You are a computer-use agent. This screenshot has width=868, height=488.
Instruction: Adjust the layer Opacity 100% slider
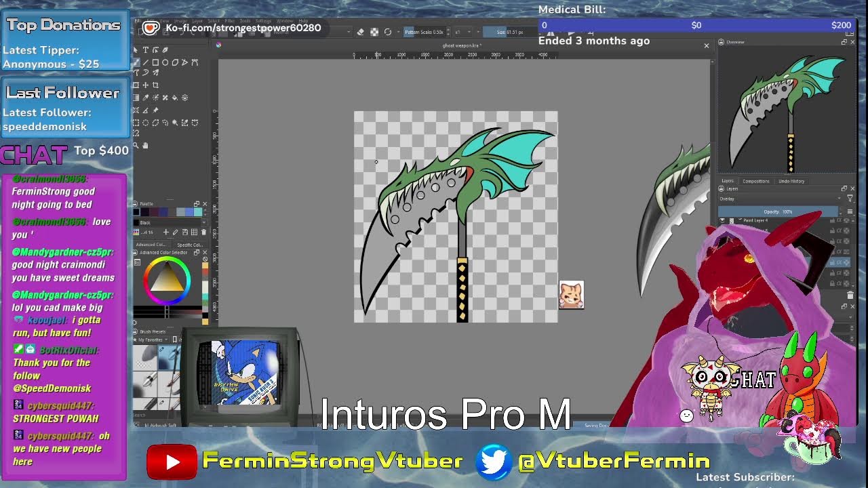pos(778,211)
